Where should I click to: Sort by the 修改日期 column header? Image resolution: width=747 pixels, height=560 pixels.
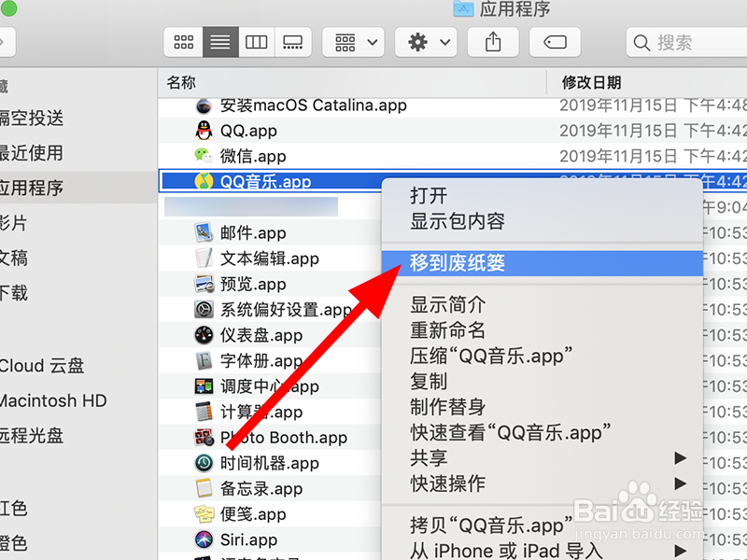[x=647, y=83]
